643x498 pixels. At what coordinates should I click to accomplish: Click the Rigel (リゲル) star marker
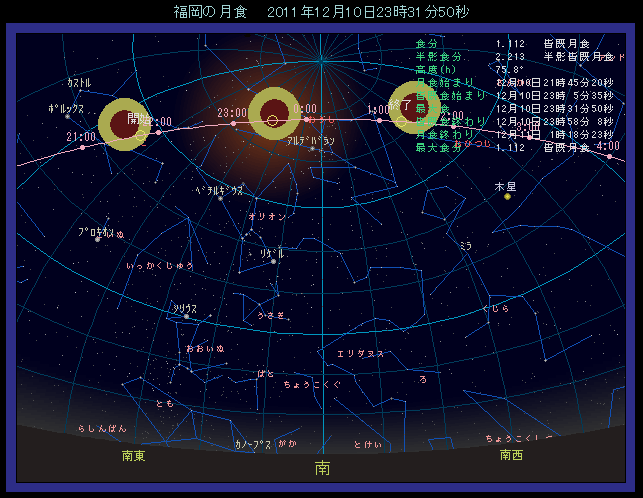click(x=273, y=261)
